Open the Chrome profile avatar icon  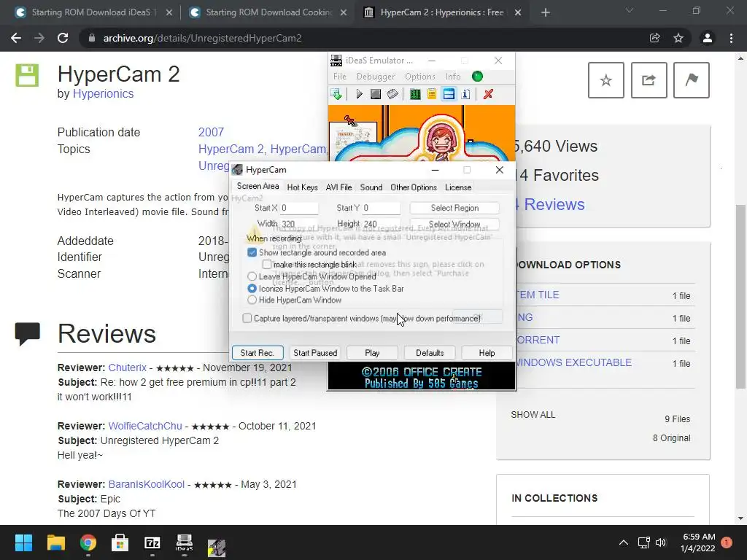tap(708, 38)
